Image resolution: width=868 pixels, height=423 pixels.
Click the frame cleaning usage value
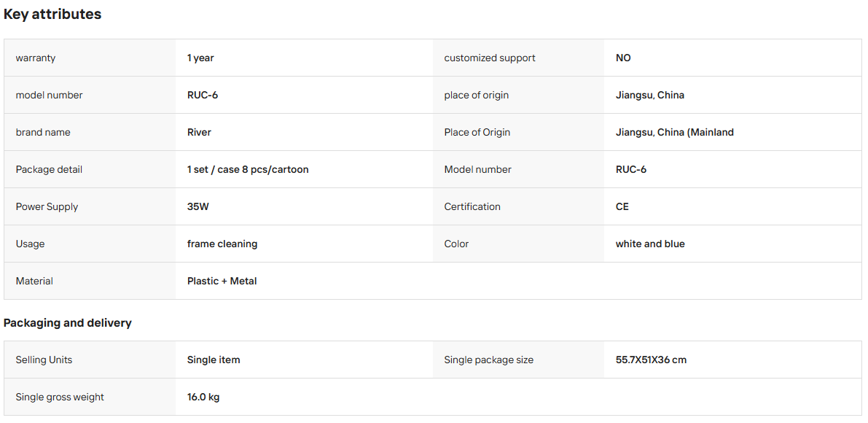pos(222,244)
